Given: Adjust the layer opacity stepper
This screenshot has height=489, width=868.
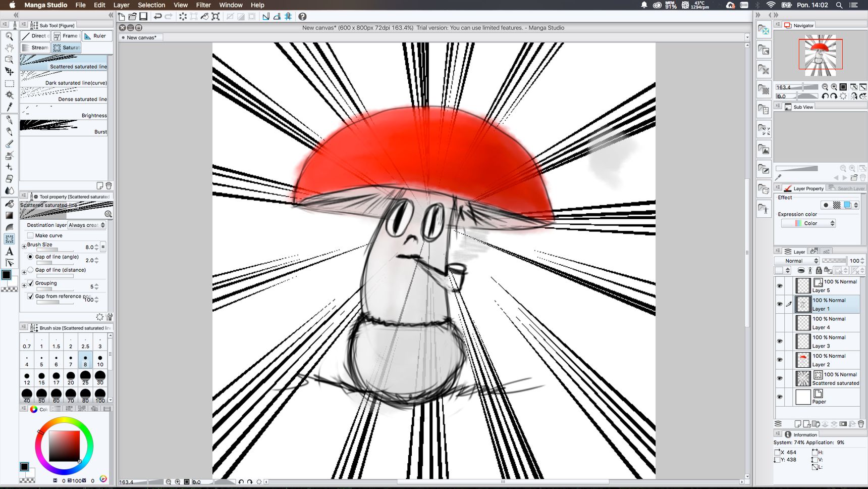Looking at the screenshot, I should click(863, 261).
